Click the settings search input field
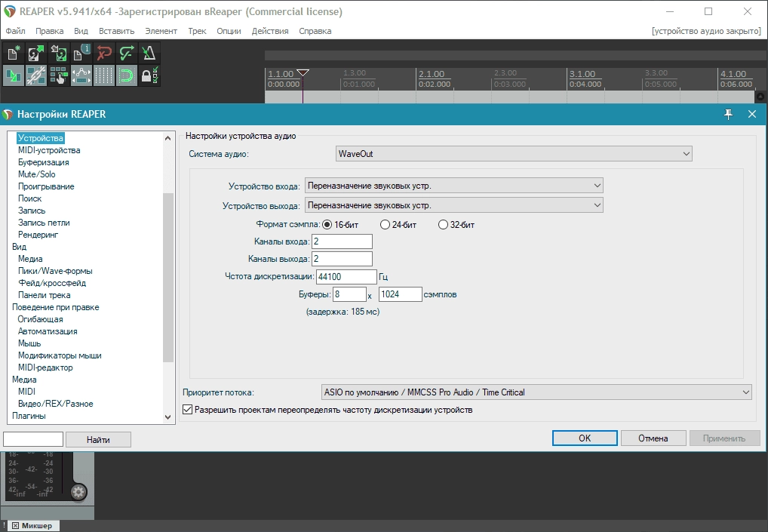 coord(33,439)
